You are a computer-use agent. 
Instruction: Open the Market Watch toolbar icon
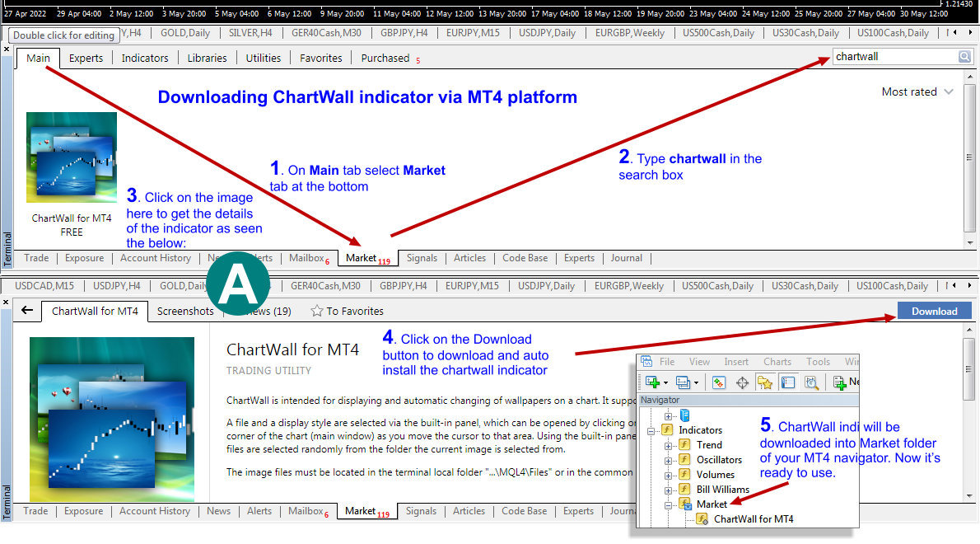pyautogui.click(x=719, y=382)
